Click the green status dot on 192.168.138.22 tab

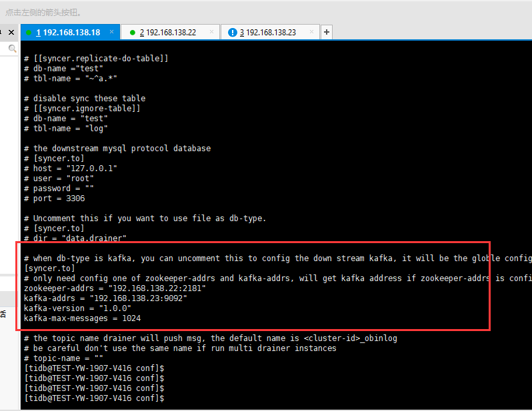(x=133, y=33)
